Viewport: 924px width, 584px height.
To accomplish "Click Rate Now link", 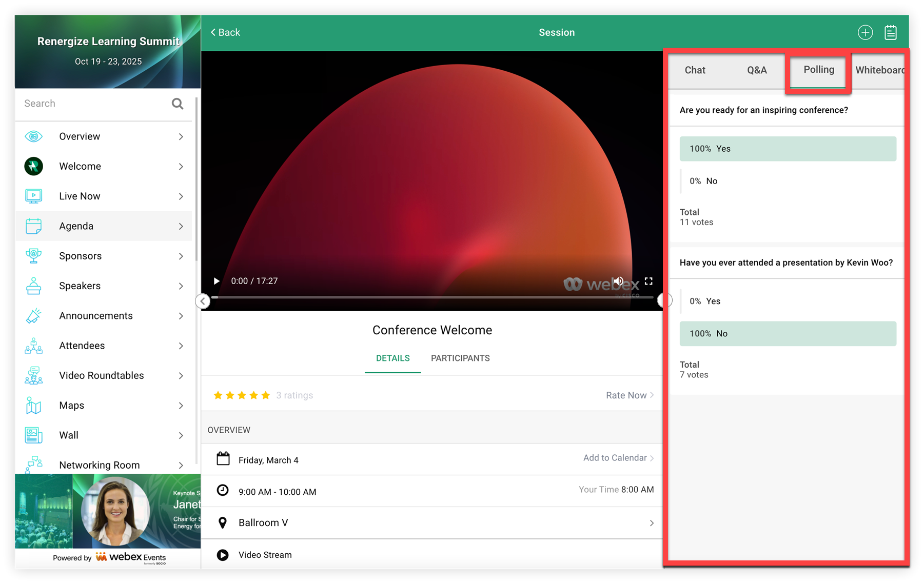I will click(x=630, y=395).
